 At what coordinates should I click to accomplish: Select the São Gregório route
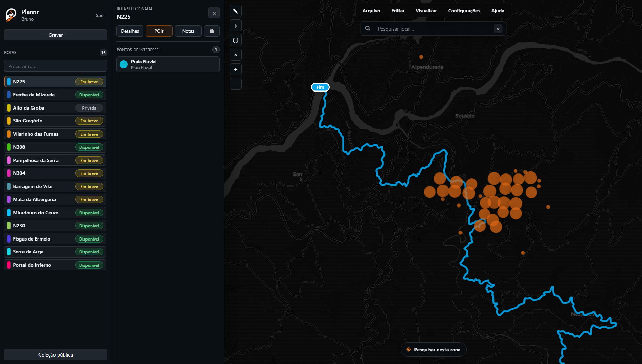coord(55,121)
